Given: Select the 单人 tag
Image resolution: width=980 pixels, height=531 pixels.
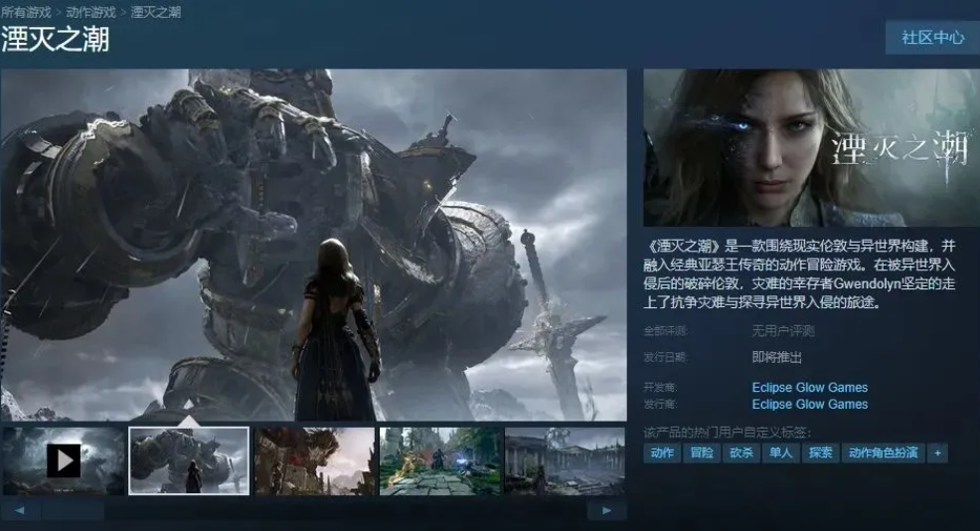Looking at the screenshot, I should click(x=780, y=452).
